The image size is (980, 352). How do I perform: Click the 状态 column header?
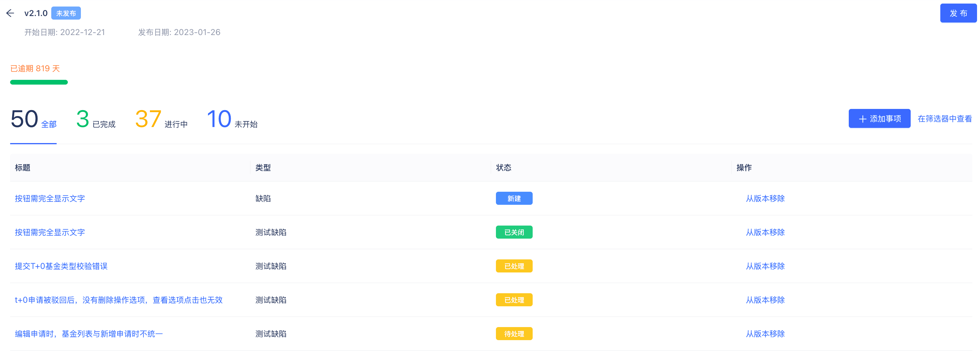(503, 168)
